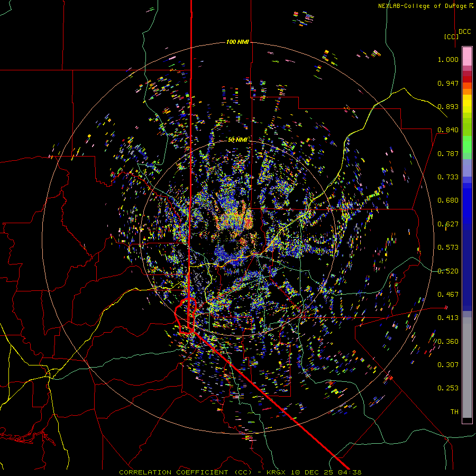Click the TH threshold label on the legend

point(454,412)
